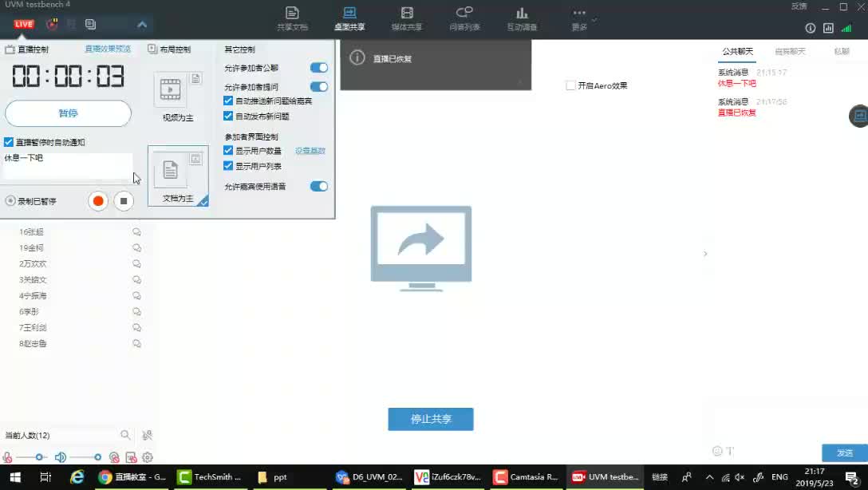
Task: Open chat with participant 2万欢欢
Action: (136, 264)
